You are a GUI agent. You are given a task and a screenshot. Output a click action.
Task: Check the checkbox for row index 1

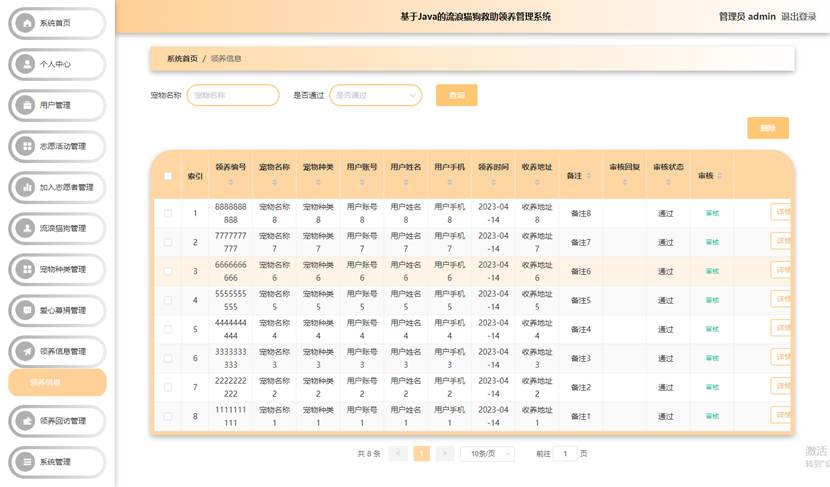[x=168, y=213]
